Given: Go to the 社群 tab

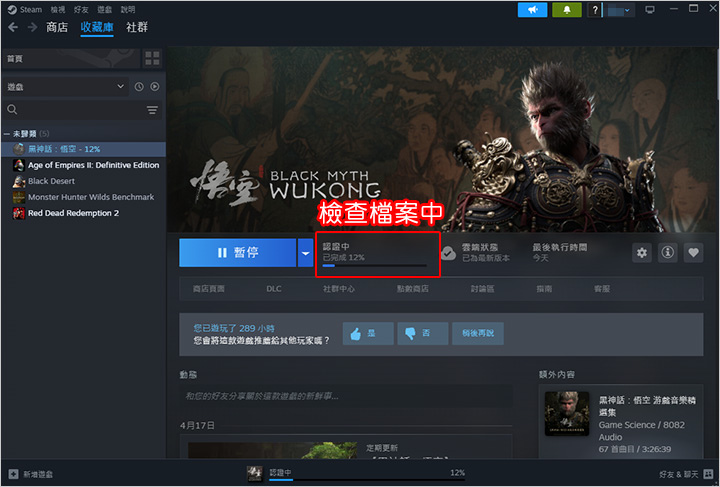Looking at the screenshot, I should [137, 28].
